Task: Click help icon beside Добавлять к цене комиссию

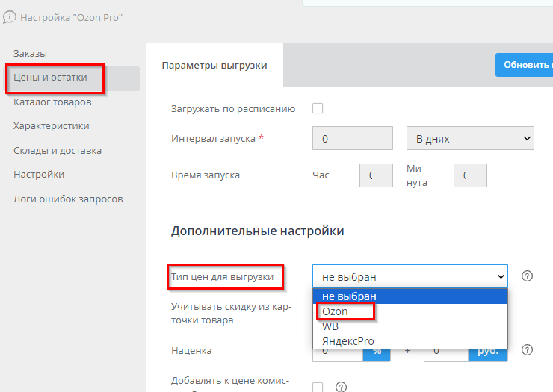Action: pos(342,387)
